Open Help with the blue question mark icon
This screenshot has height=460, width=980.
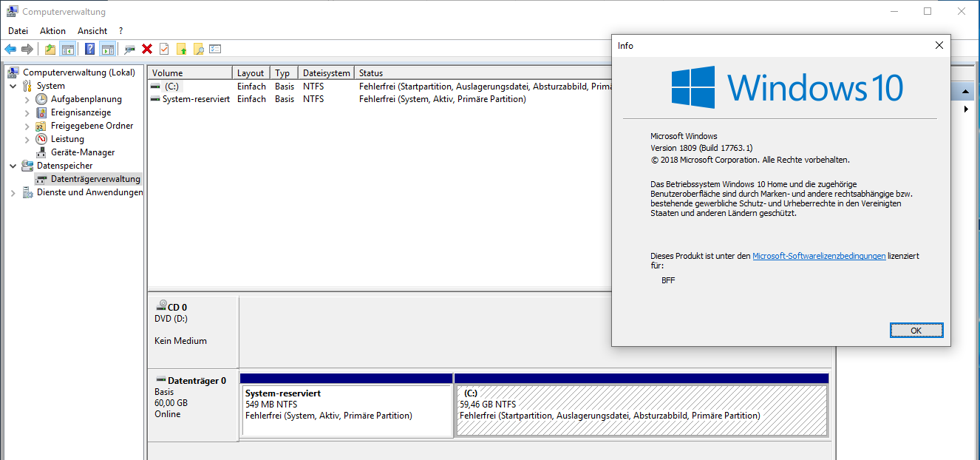90,49
